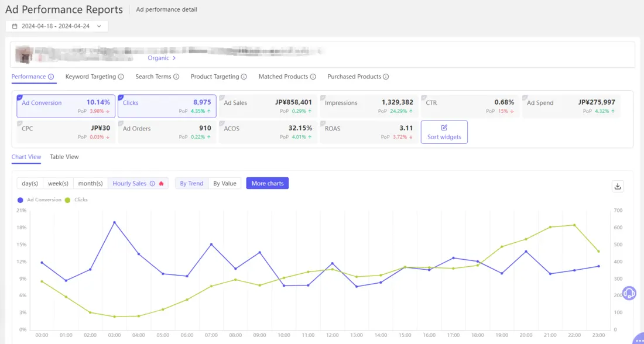
Task: Switch to Table View
Action: [64, 157]
